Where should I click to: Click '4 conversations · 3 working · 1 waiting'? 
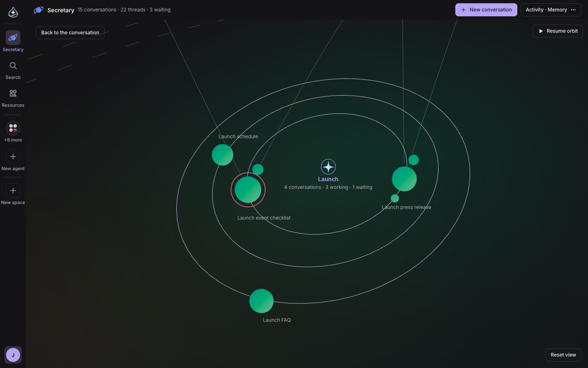(x=328, y=187)
